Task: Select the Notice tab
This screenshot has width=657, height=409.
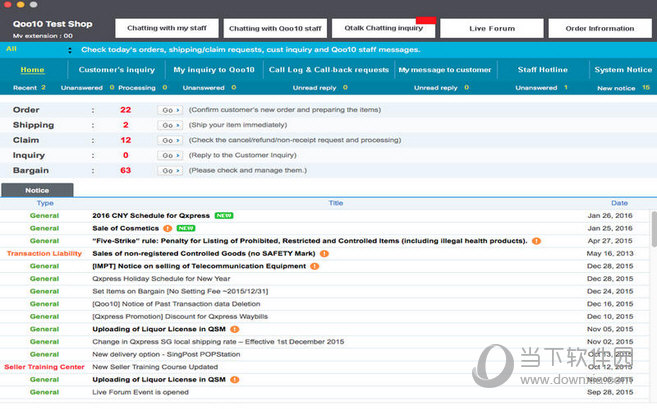Action: pos(37,190)
